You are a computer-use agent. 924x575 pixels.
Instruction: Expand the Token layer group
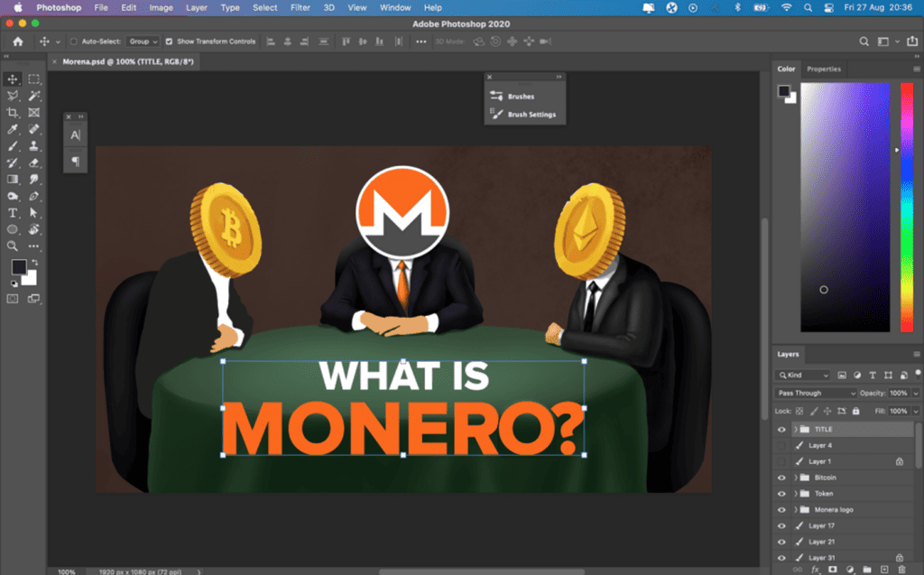tap(796, 494)
